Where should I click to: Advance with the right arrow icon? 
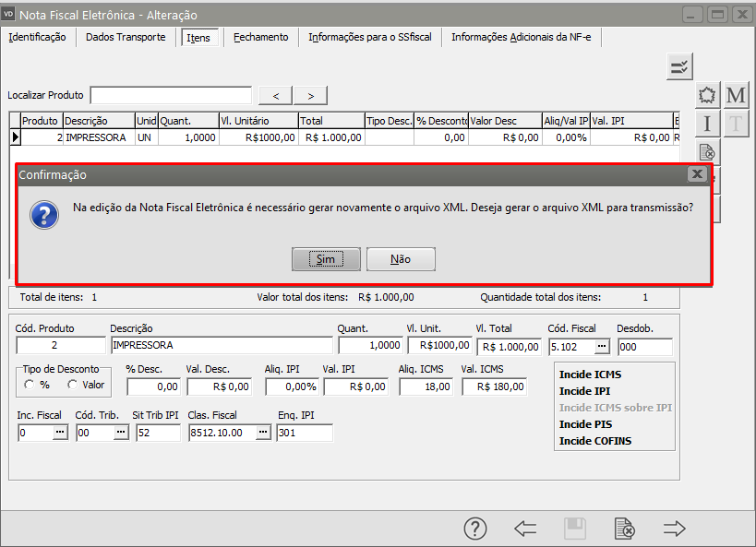point(675,529)
